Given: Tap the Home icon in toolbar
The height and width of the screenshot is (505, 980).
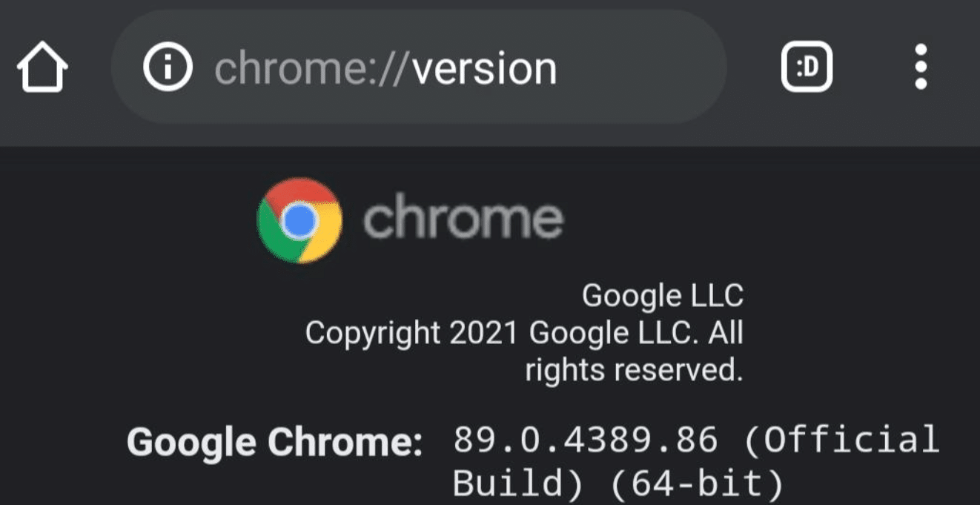Looking at the screenshot, I should coord(42,68).
